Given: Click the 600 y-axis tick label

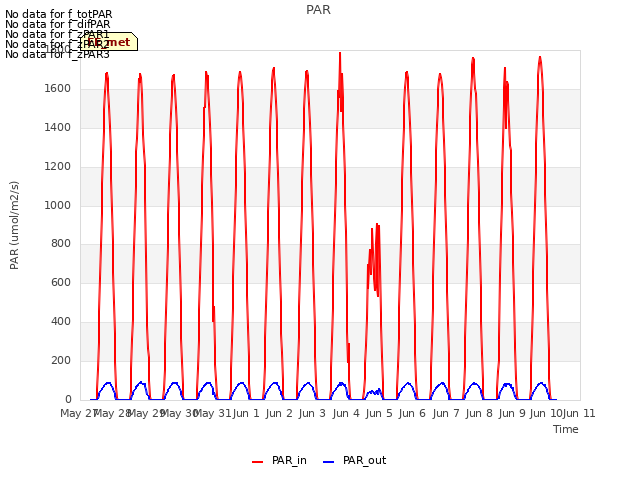Looking at the screenshot, I should tap(61, 282).
